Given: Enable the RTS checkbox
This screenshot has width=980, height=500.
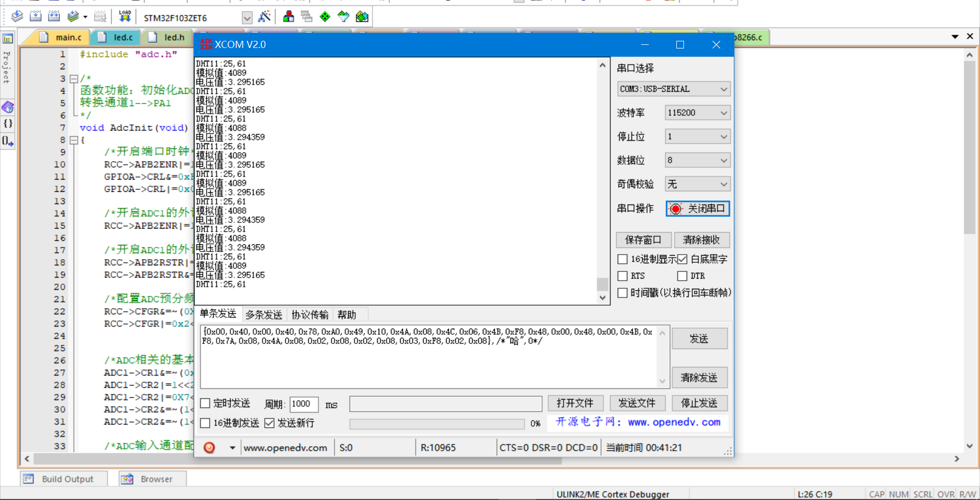Looking at the screenshot, I should coord(622,276).
